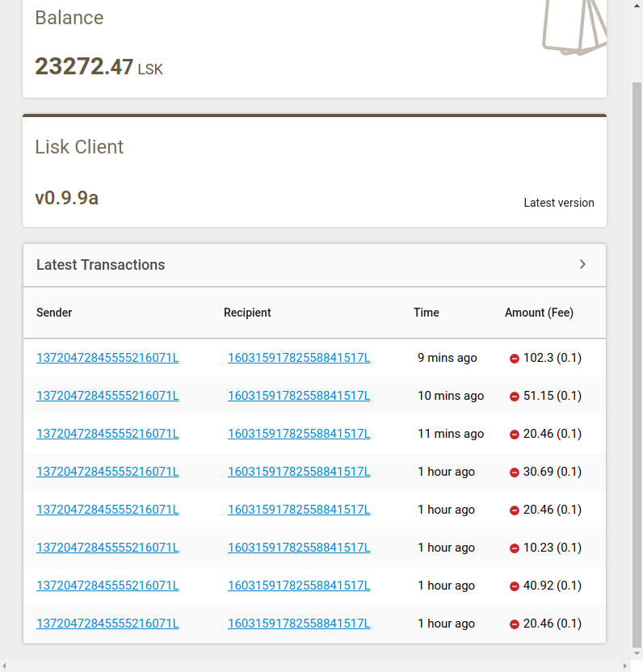Viewport: 643px width, 672px height.
Task: Expand Latest Transactions chevron arrow
Action: pos(582,264)
